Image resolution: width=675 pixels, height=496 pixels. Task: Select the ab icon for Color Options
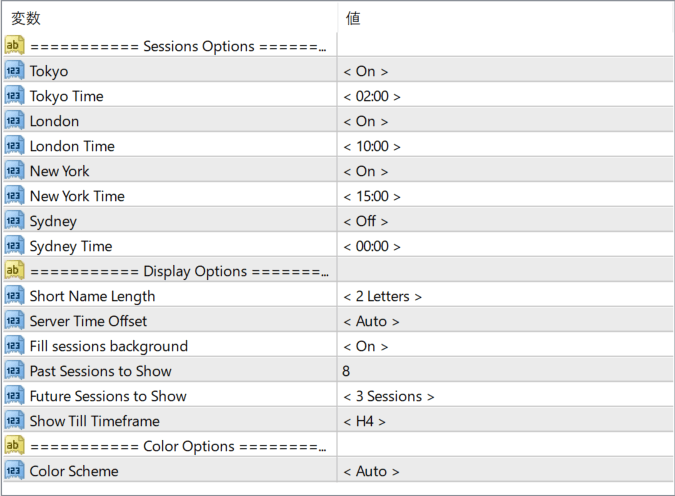[x=14, y=445]
